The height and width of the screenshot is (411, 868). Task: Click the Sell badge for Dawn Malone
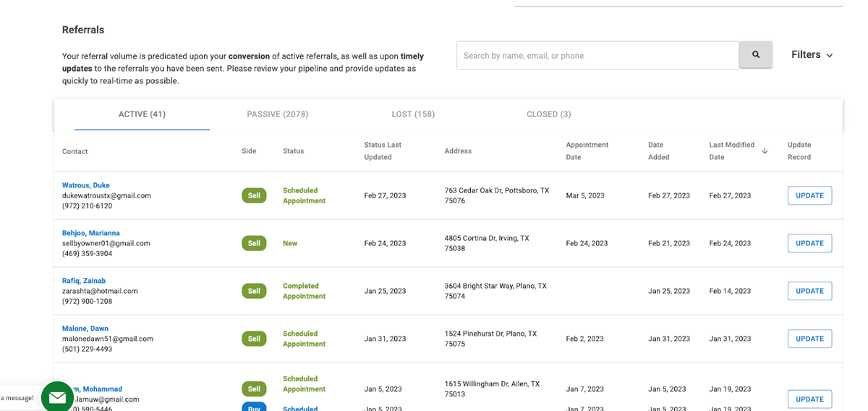254,339
